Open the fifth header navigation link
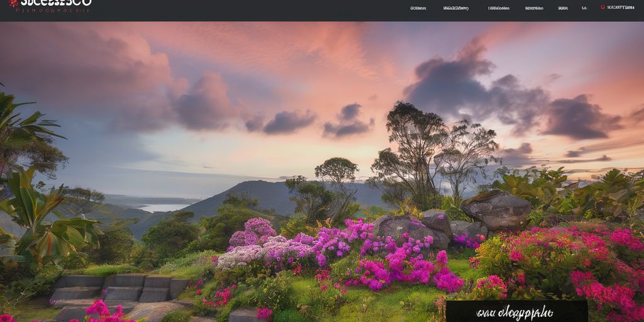 click(563, 8)
